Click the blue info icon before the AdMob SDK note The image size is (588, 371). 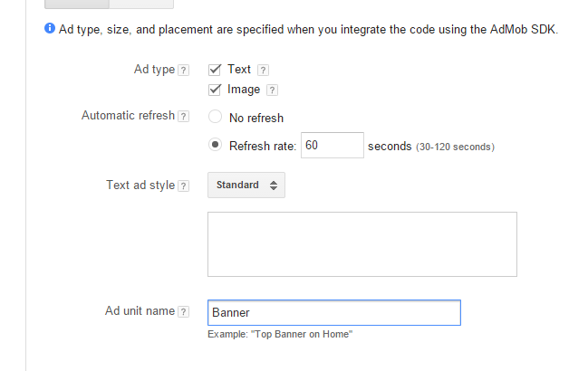coord(49,29)
